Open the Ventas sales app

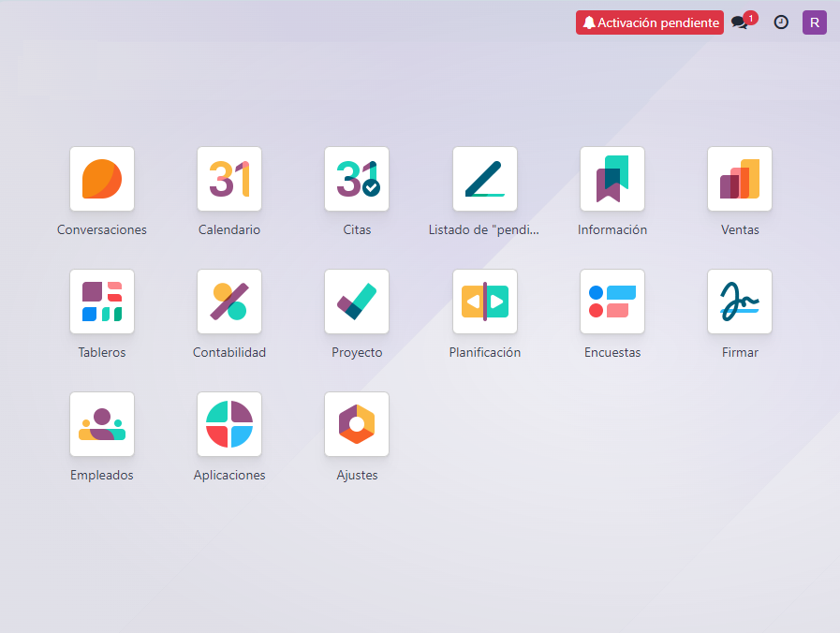(x=740, y=179)
